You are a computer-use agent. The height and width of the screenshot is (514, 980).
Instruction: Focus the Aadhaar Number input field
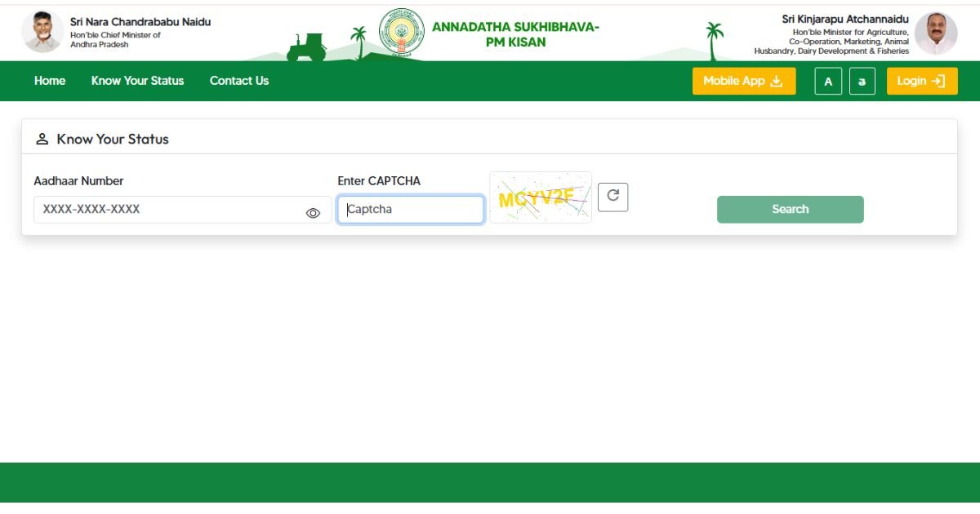coord(182,210)
